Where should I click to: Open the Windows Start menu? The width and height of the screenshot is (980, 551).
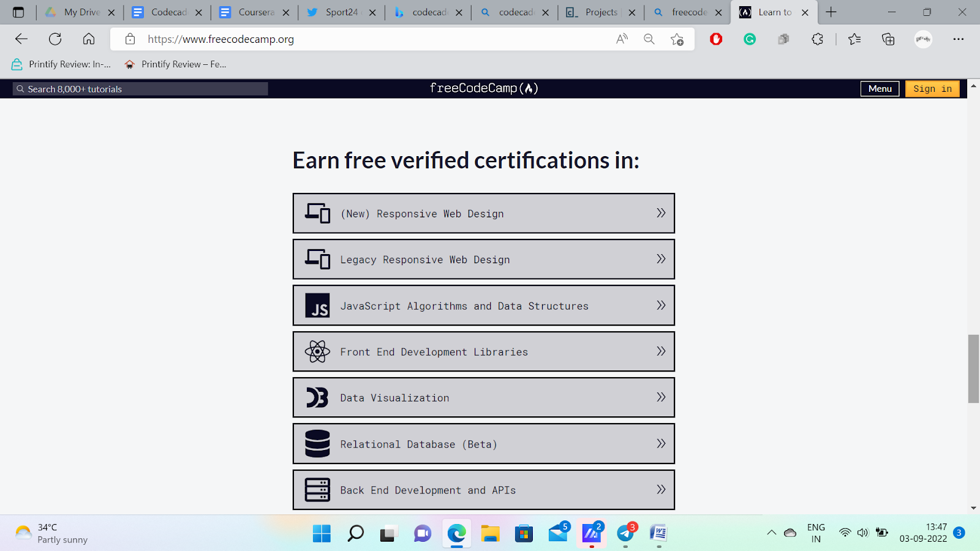tap(322, 534)
